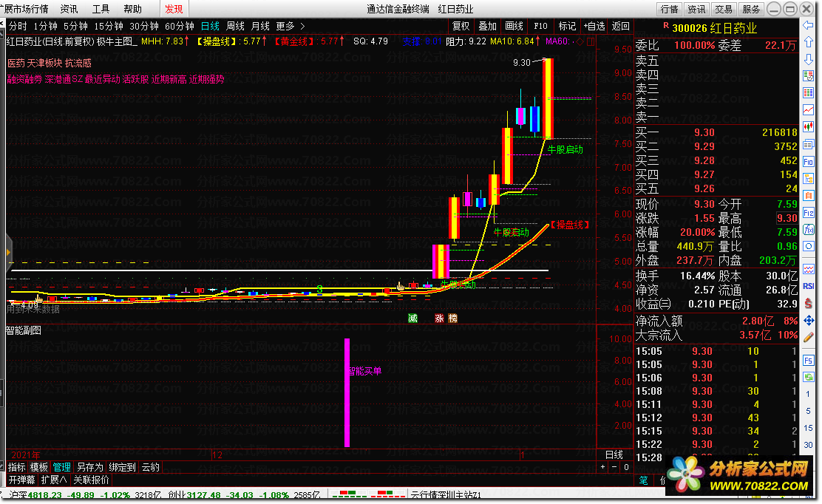Expand the 更多 periods dropdown
Viewport: 822px width, 504px height.
tap(291, 26)
